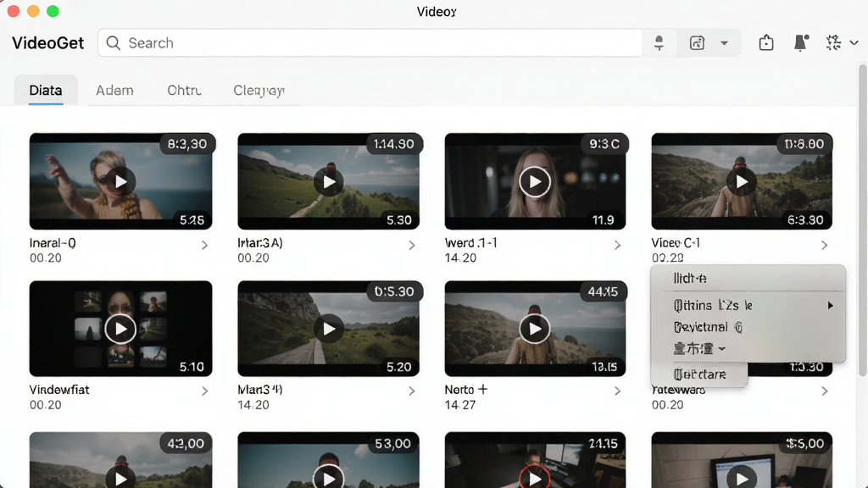868x488 pixels.
Task: Activate the microphone voice search icon
Action: coord(659,42)
